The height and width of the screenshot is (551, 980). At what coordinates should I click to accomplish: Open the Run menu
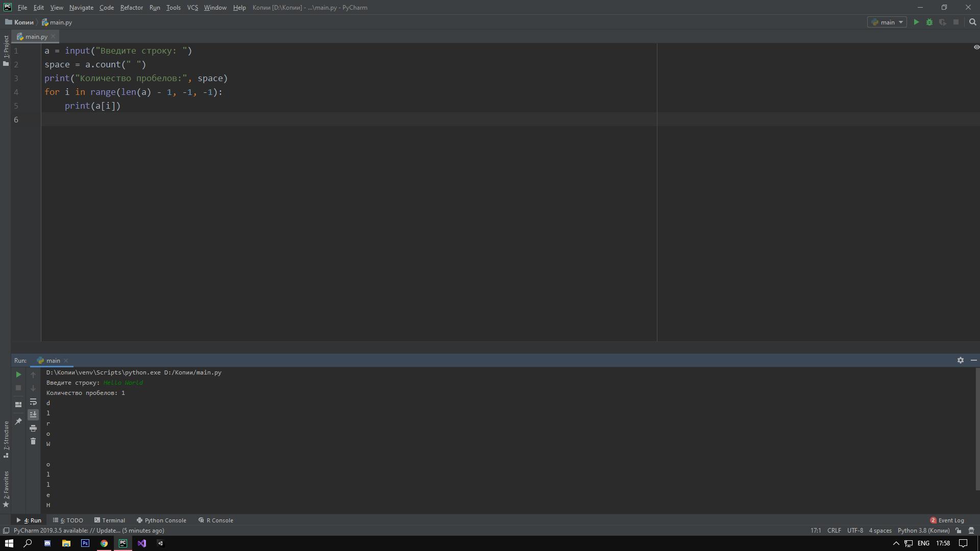click(x=155, y=8)
